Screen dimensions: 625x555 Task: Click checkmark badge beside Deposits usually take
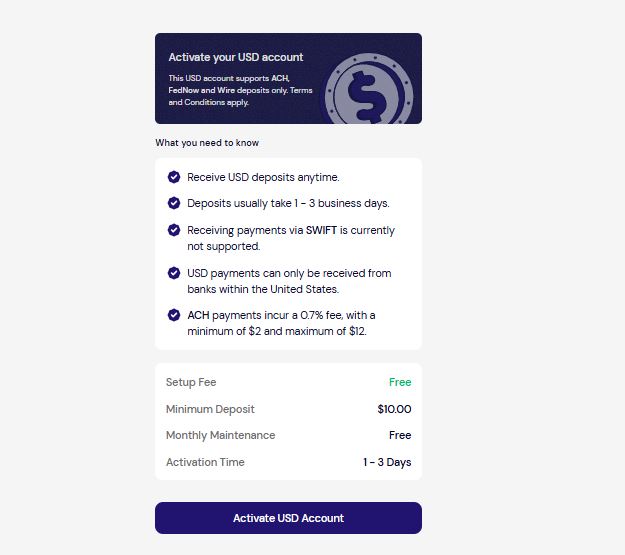pyautogui.click(x=174, y=203)
